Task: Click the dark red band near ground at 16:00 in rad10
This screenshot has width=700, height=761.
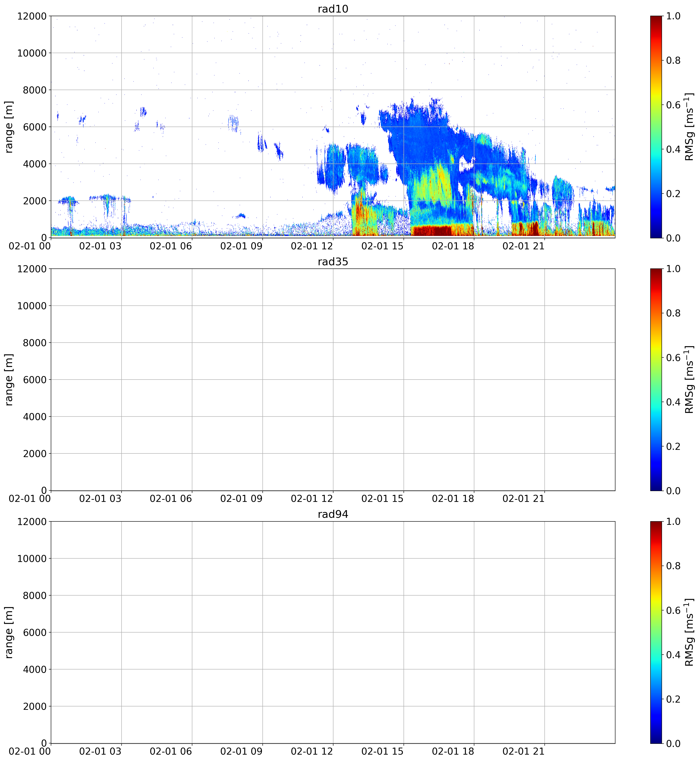Action: pos(432,230)
